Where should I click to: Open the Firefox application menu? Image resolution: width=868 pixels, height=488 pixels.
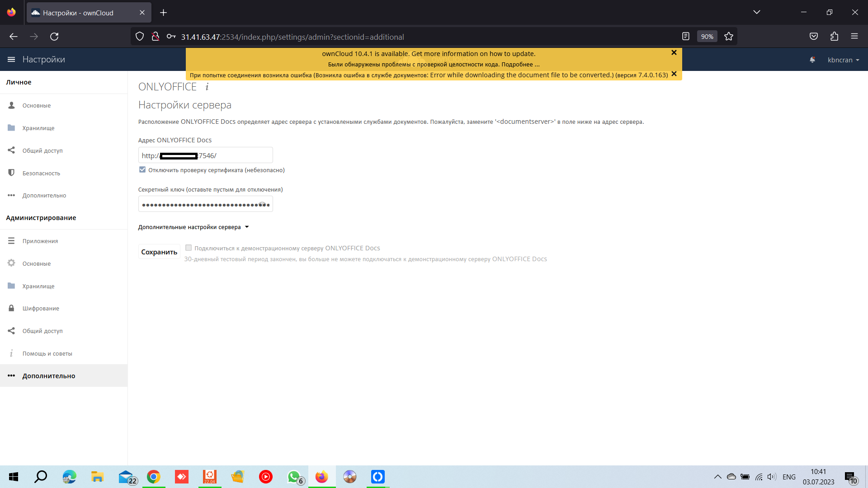pos(854,37)
